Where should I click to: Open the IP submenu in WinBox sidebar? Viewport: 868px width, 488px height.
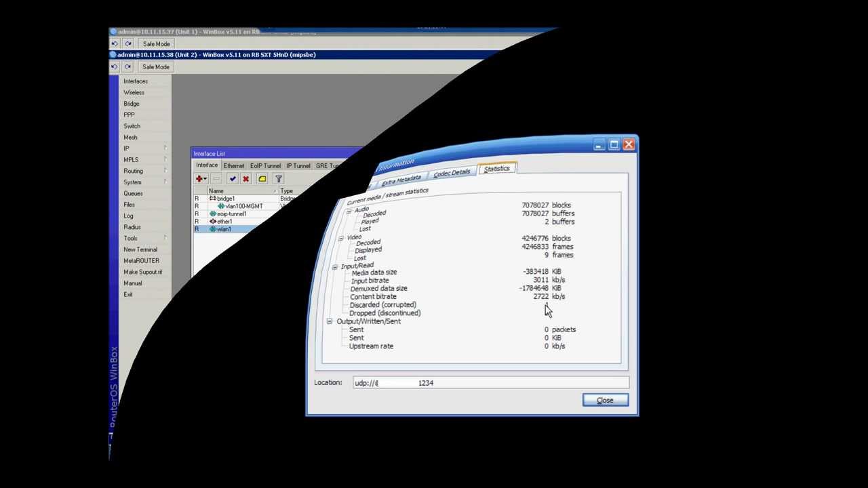click(x=144, y=148)
